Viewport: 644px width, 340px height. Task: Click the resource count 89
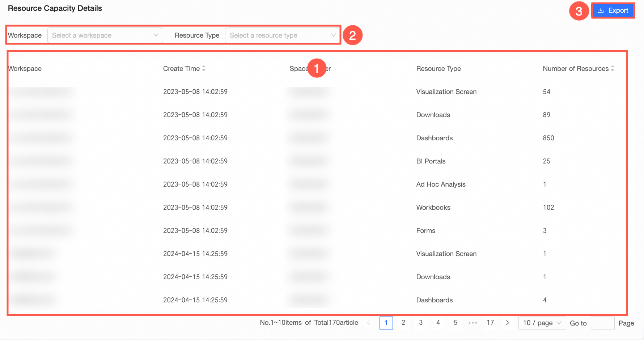[x=547, y=115]
